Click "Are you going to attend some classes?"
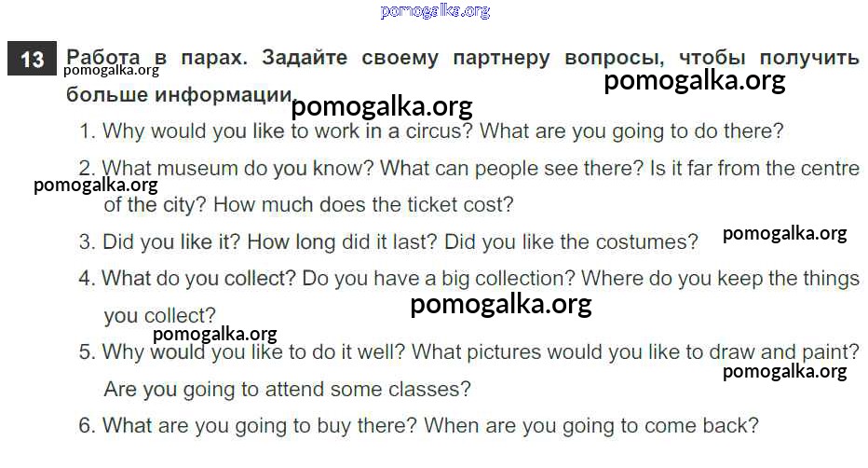The height and width of the screenshot is (468, 868). coord(287,389)
